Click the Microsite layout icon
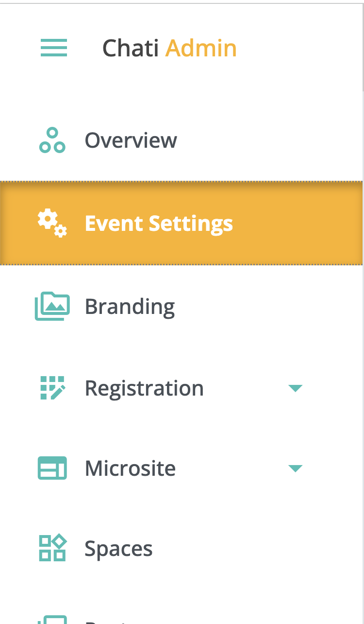This screenshot has height=624, width=364. click(x=52, y=468)
